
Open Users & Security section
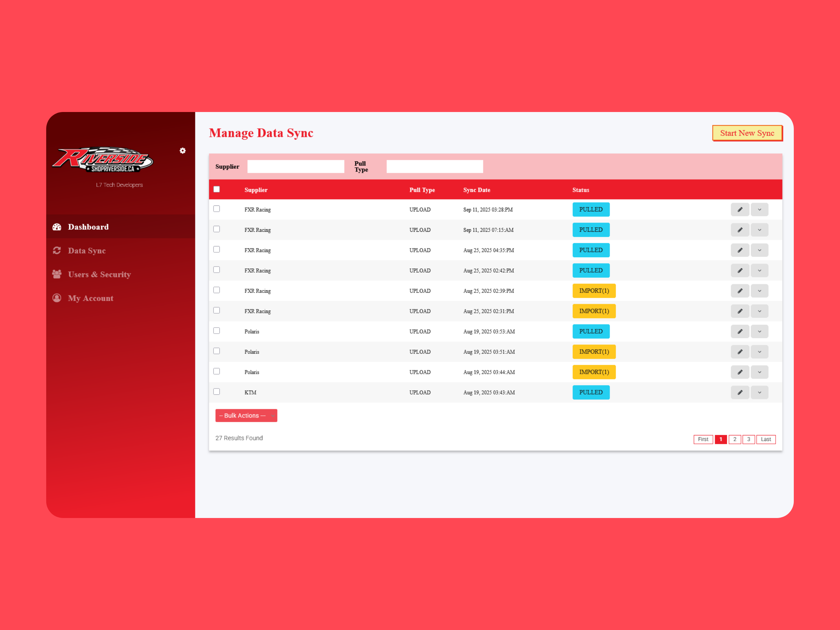120,274
